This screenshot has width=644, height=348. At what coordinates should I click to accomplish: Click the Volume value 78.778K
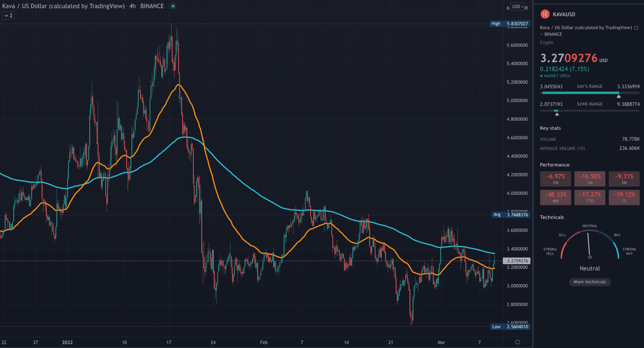(x=631, y=139)
